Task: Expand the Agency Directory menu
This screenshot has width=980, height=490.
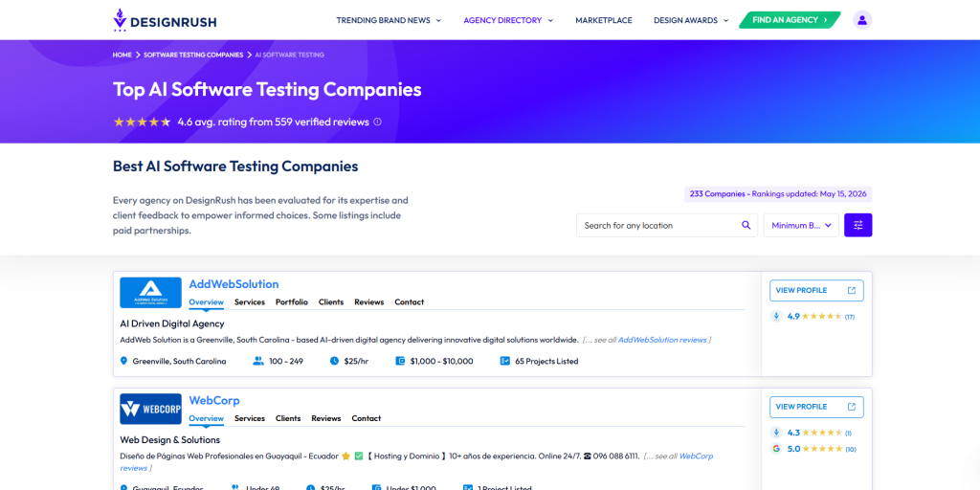Action: [x=508, y=20]
